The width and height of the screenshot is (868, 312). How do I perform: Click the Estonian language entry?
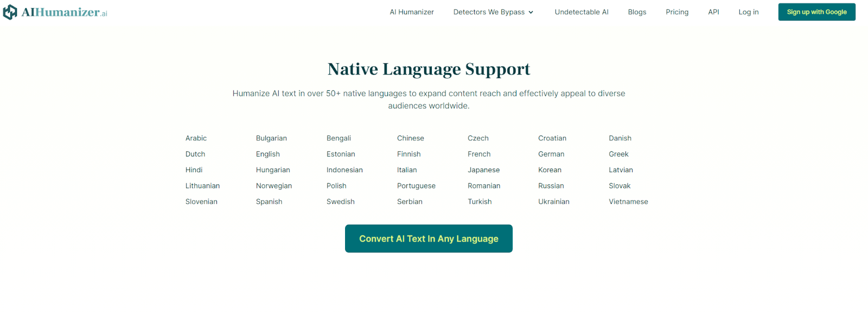tap(341, 154)
